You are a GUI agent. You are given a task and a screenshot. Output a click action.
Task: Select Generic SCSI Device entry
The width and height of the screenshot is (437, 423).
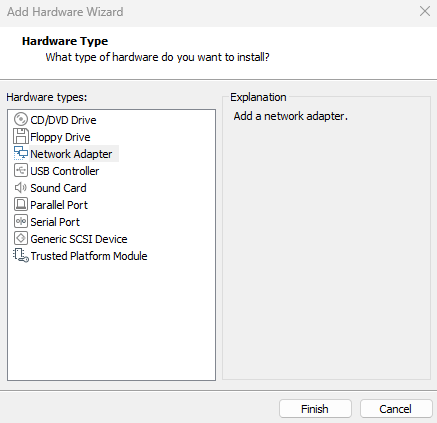pos(79,239)
